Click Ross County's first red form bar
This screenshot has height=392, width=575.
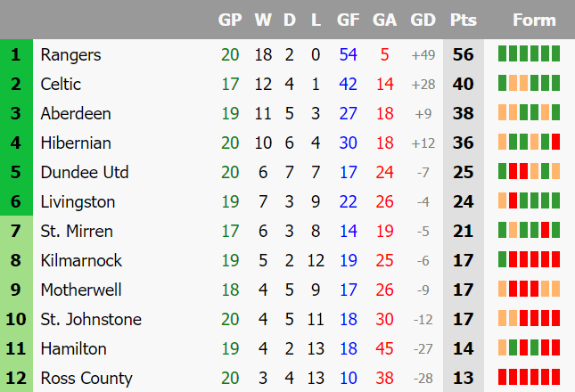(503, 377)
